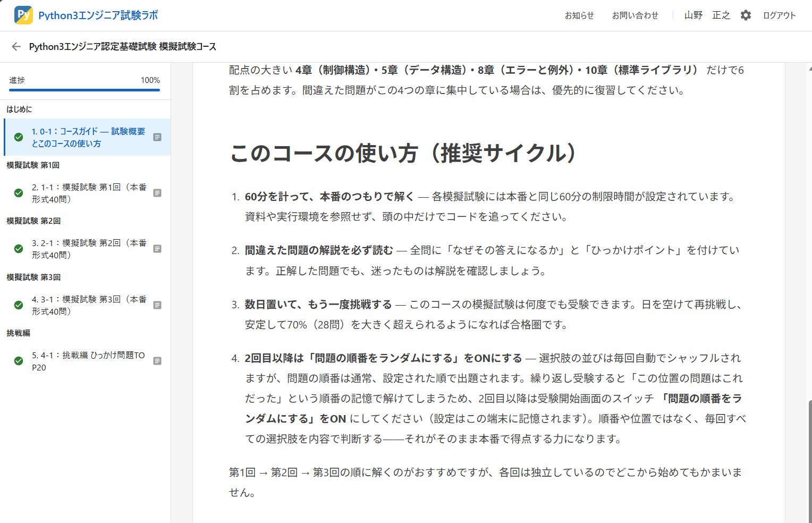Click green checkmark for 模擬試験 第1回 lesson
The width and height of the screenshot is (812, 523).
tap(19, 193)
